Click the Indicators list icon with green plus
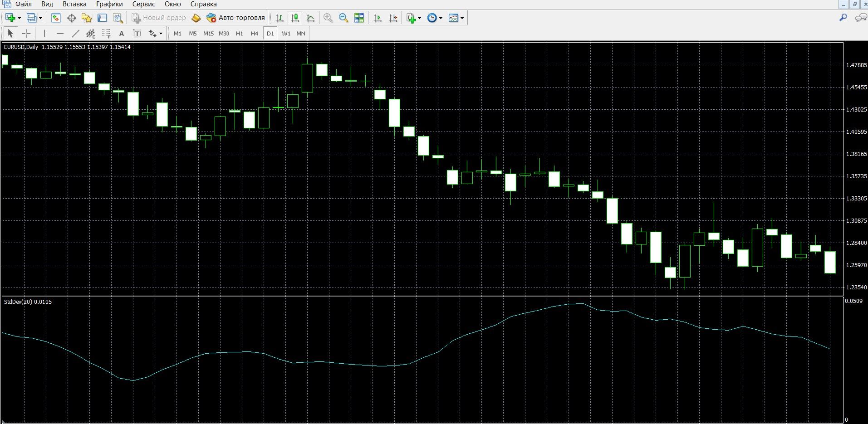 (411, 18)
